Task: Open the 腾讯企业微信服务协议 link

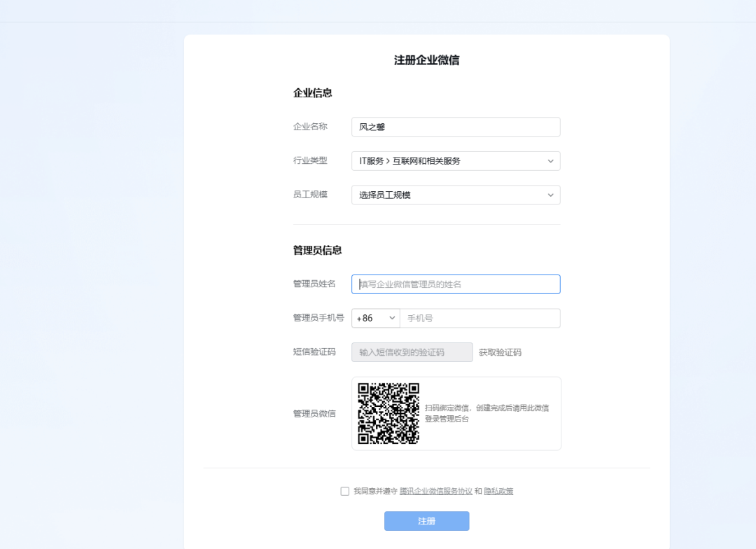Action: pyautogui.click(x=436, y=491)
